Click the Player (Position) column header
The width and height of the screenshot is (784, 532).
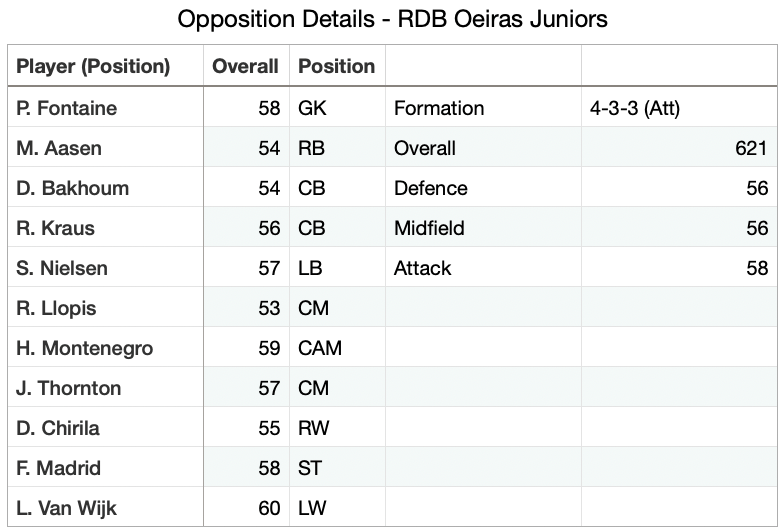(93, 67)
